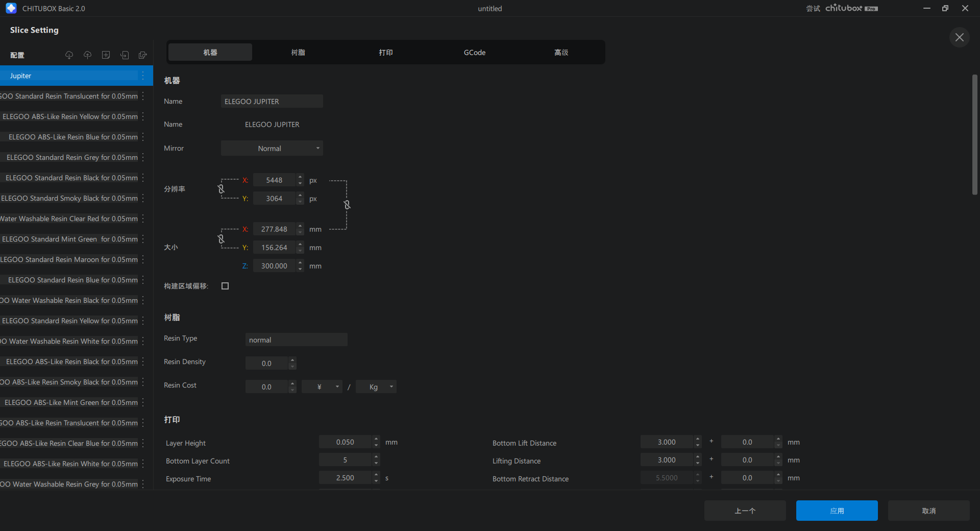This screenshot has height=531, width=980.
Task: Increase the Bottom Layer Count stepper
Action: point(376,457)
